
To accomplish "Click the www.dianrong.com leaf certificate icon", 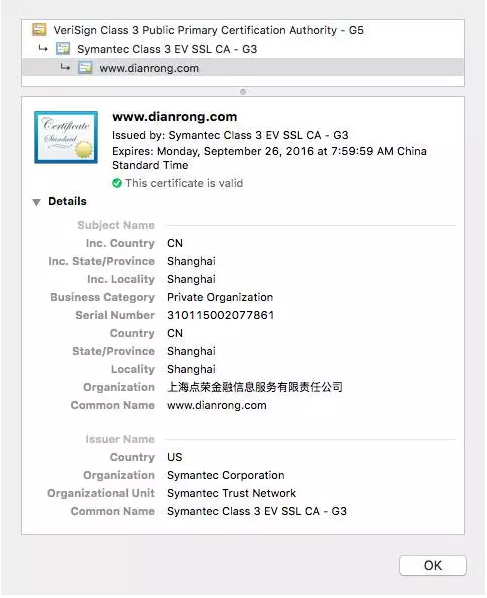I will click(x=85, y=68).
